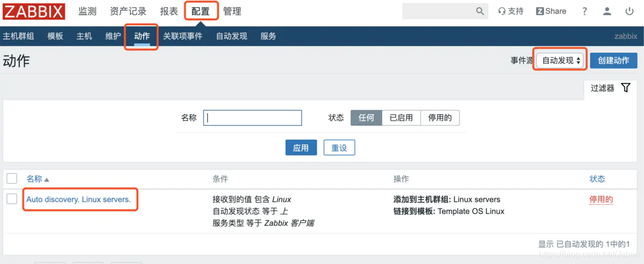Click the search magnifier icon
The height and width of the screenshot is (264, 644).
pos(480,11)
